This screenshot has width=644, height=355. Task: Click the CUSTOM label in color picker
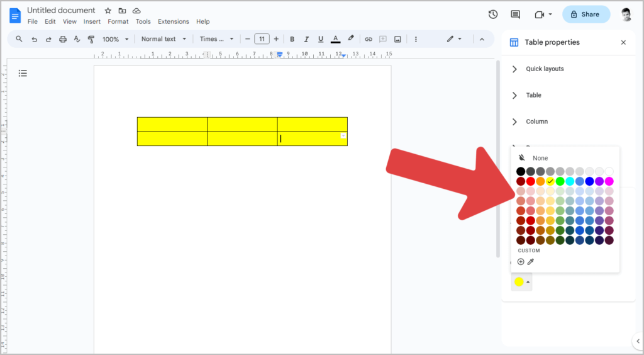(x=529, y=251)
